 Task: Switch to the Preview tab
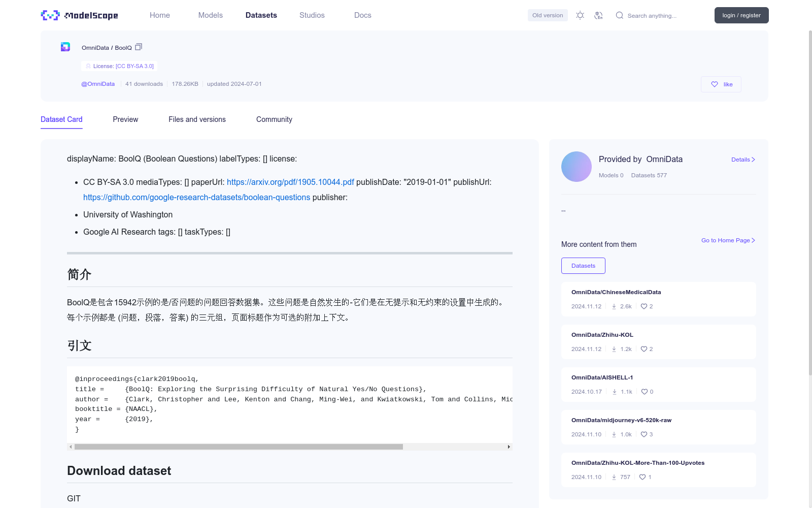click(x=125, y=119)
